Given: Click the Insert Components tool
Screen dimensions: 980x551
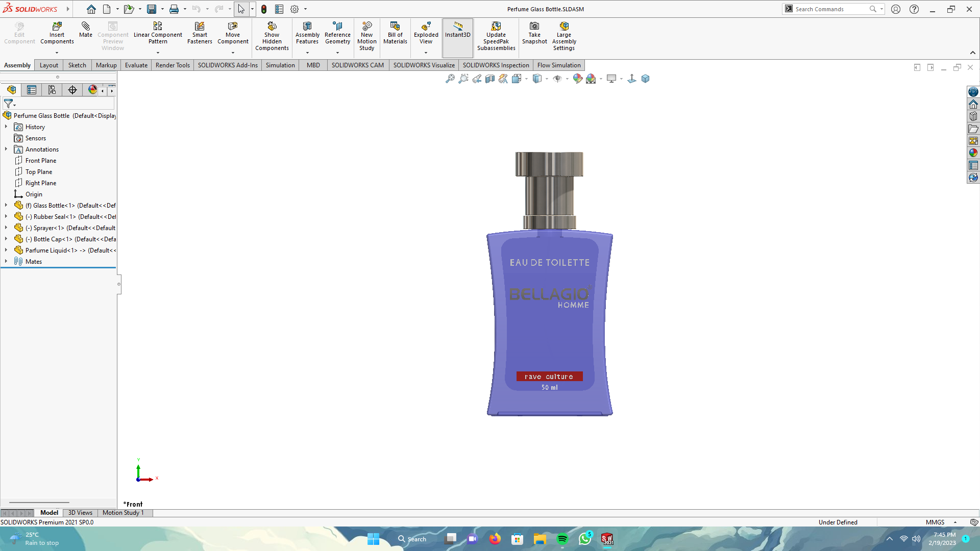Looking at the screenshot, I should (x=57, y=33).
